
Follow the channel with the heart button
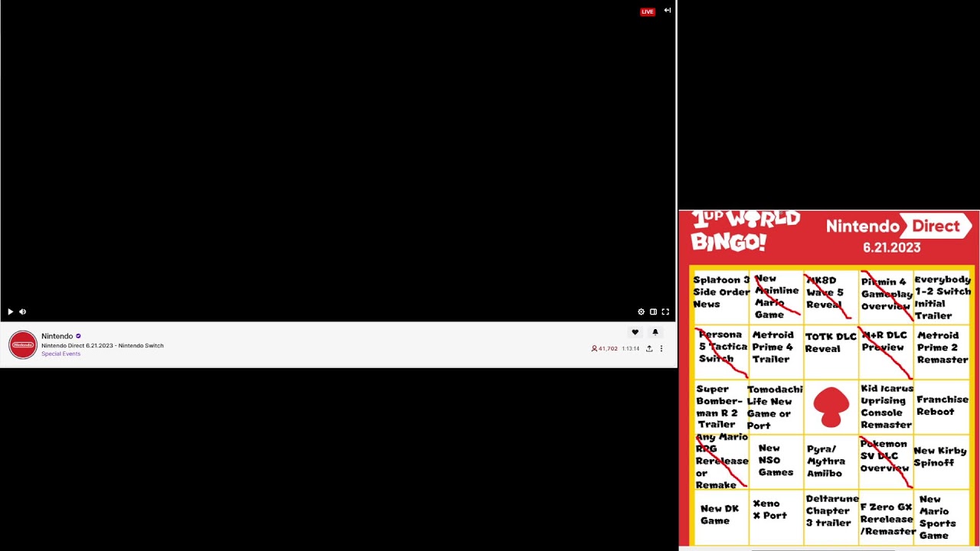[x=635, y=332]
